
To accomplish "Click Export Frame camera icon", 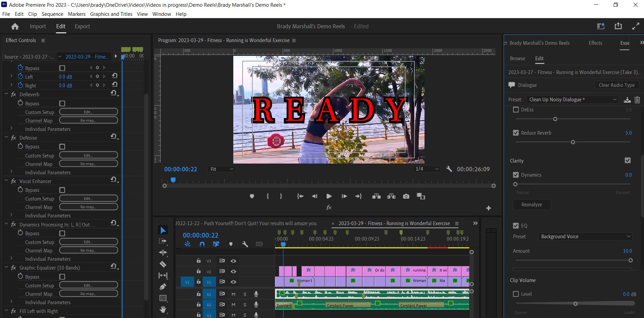I will click(x=406, y=196).
